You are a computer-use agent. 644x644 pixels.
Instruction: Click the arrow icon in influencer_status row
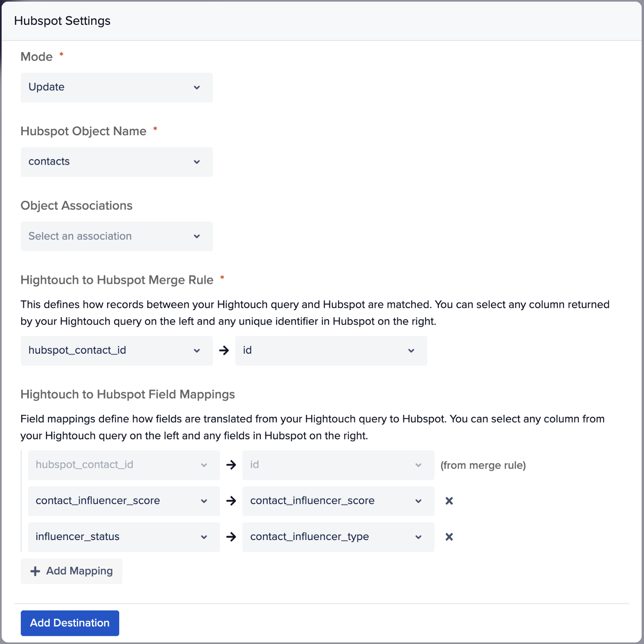click(231, 537)
